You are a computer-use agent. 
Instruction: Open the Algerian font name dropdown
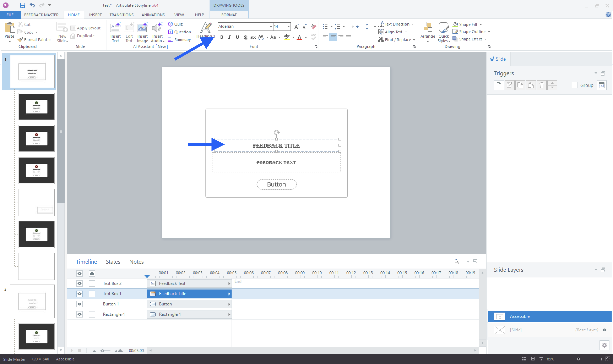[x=270, y=26]
